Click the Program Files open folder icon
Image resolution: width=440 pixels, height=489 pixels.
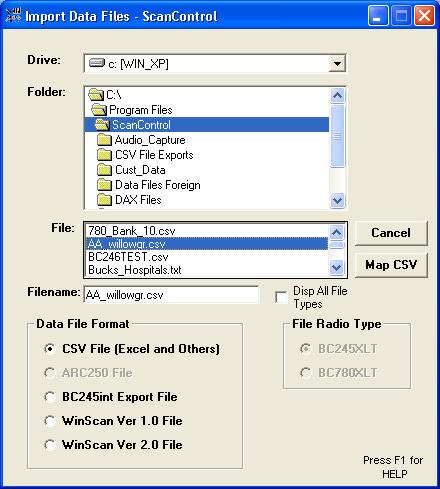point(99,110)
